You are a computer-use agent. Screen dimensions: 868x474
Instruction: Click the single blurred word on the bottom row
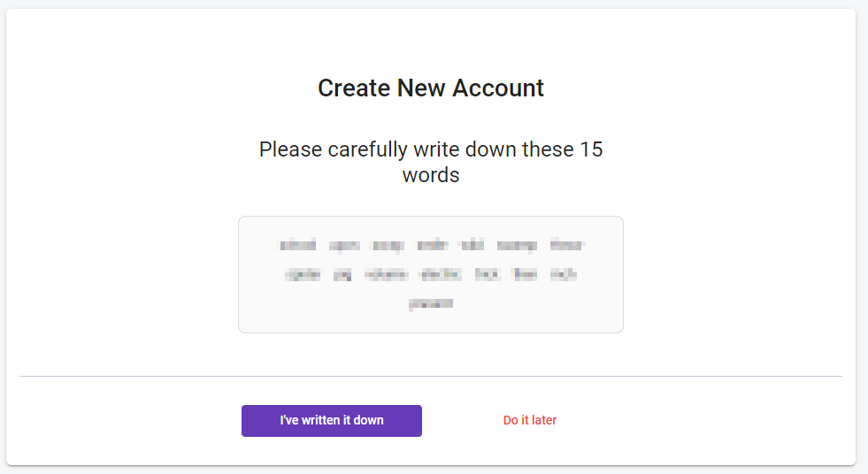point(431,304)
